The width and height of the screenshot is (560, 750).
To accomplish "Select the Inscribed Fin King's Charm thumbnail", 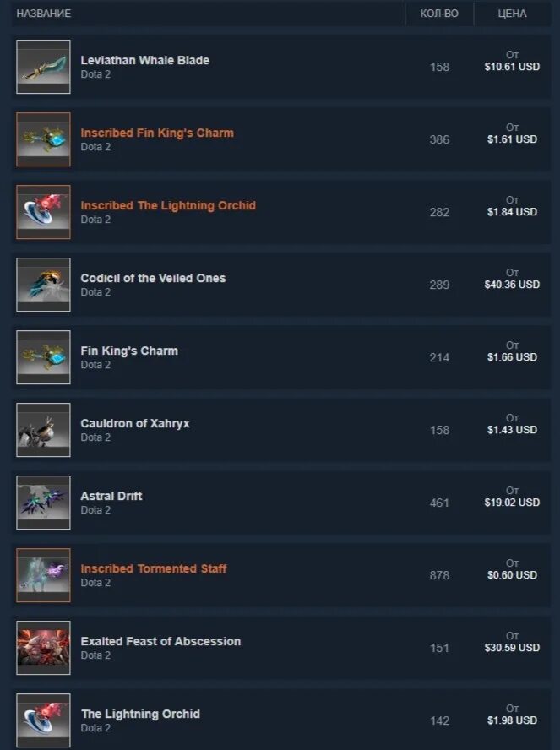I will point(44,139).
